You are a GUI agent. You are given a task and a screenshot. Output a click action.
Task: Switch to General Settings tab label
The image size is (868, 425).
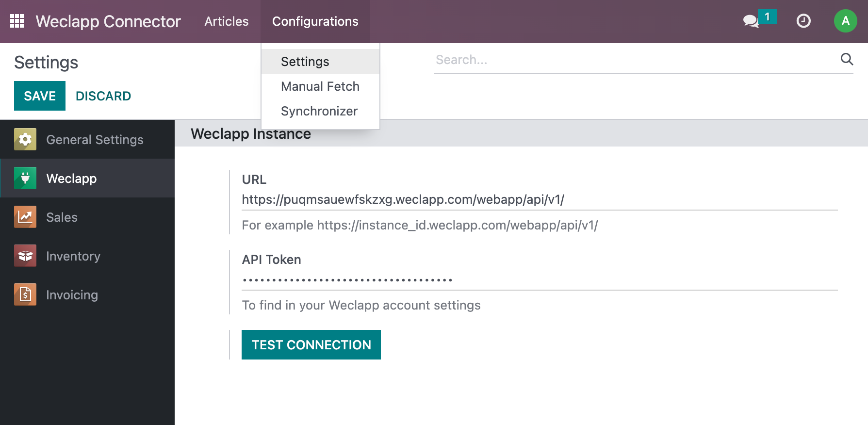pyautogui.click(x=95, y=140)
